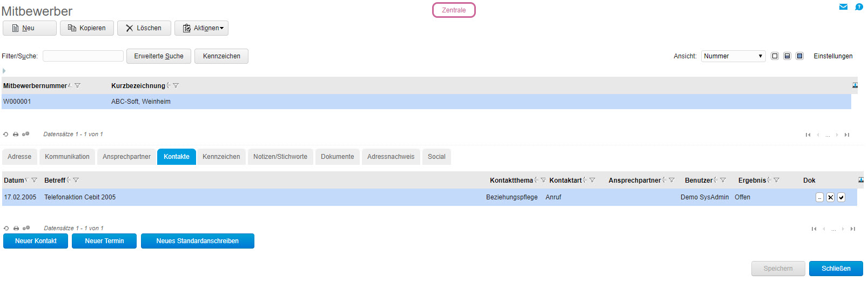This screenshot has width=868, height=281.
Task: Open list options gears under Mitbewerber list
Action: 25,134
